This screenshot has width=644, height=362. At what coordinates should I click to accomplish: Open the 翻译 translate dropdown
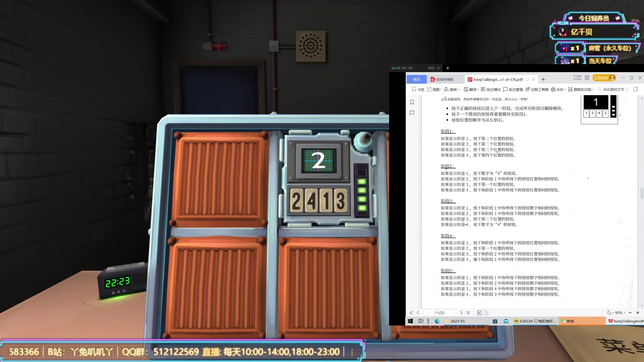[471, 89]
